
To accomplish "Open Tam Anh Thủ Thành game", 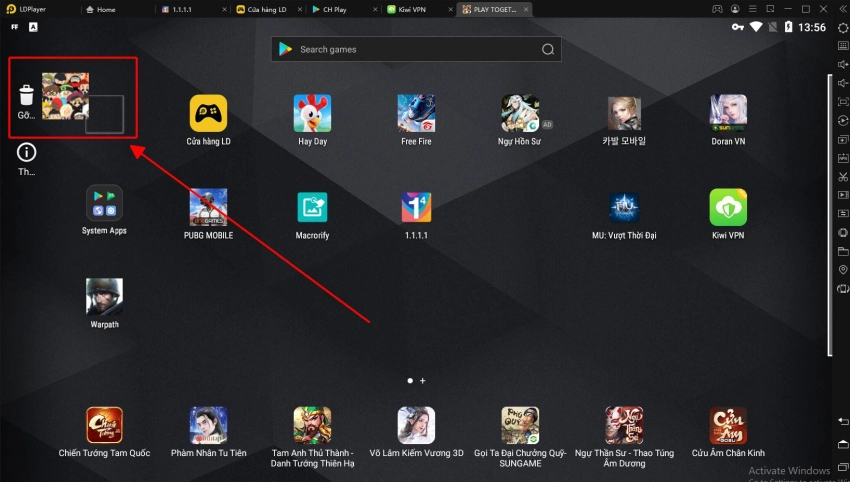I will pos(312,425).
